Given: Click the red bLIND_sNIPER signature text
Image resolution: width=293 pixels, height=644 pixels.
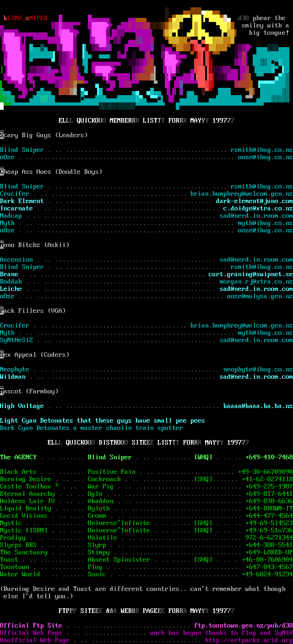Looking at the screenshot, I should pyautogui.click(x=26, y=18).
